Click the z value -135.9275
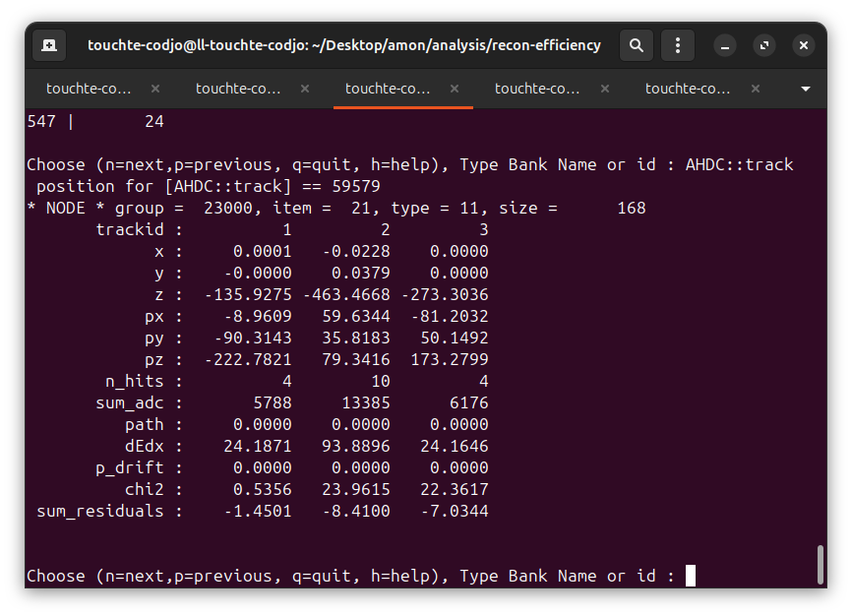This screenshot has width=852, height=616. 248,294
